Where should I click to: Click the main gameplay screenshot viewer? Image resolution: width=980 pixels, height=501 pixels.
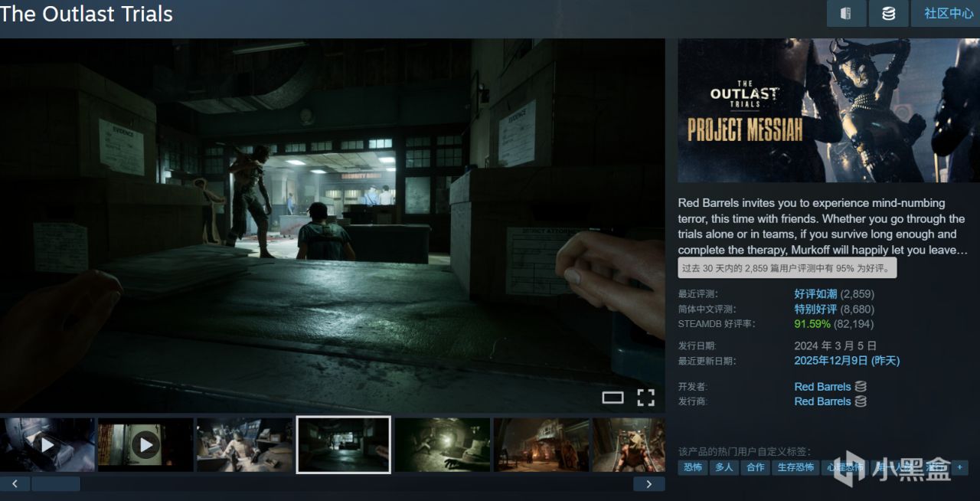[x=332, y=225]
